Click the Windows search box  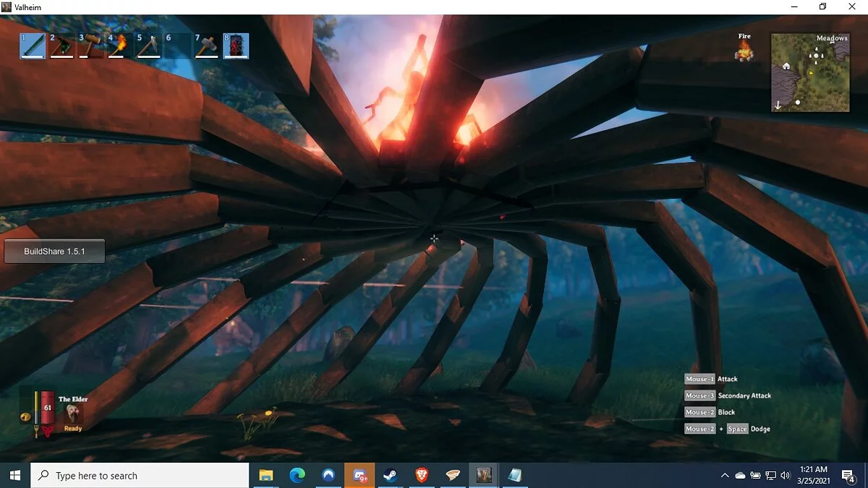[140, 476]
